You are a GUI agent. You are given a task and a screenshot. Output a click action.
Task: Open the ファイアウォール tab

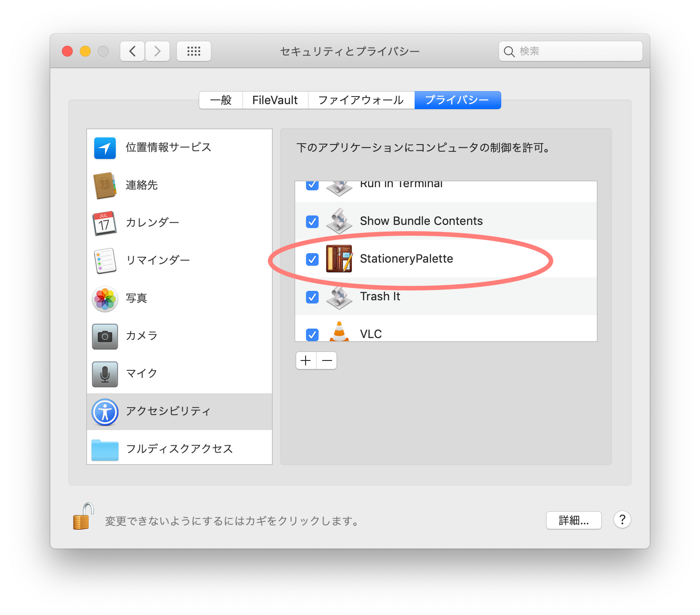(361, 100)
